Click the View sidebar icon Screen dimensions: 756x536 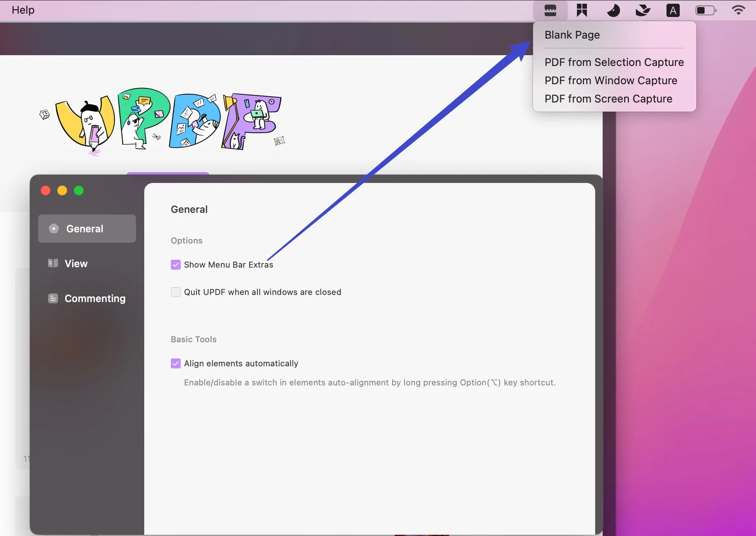coord(53,263)
